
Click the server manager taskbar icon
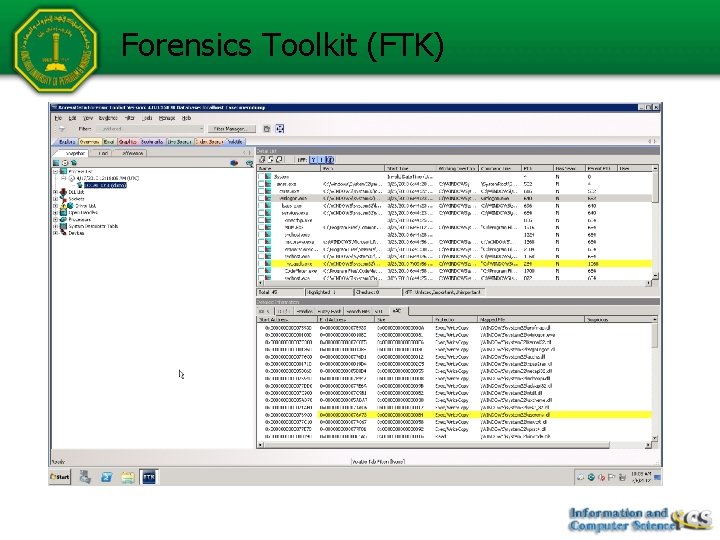tap(85, 478)
